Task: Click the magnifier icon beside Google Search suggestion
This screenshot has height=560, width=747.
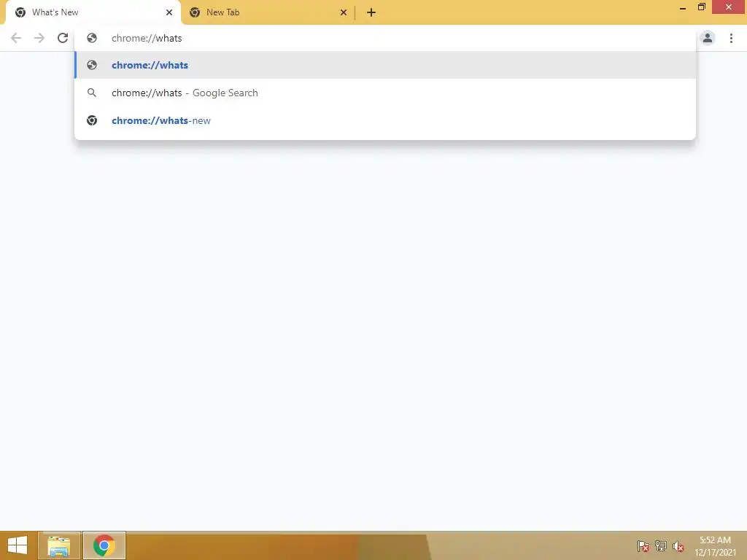Action: [92, 93]
